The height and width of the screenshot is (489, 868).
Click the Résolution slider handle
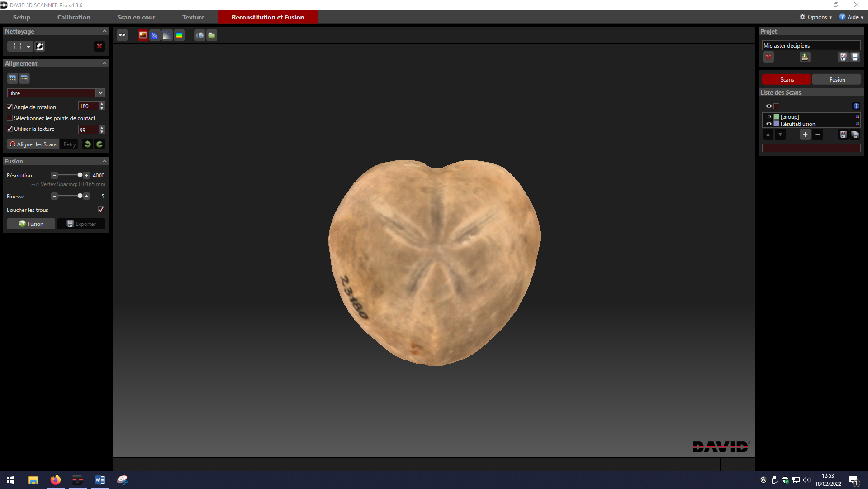tap(80, 175)
